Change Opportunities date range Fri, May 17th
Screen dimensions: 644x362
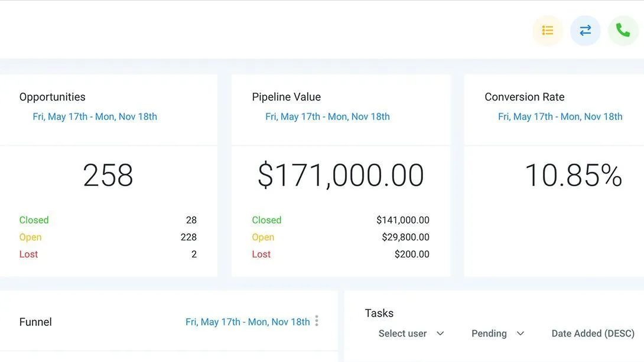point(95,116)
